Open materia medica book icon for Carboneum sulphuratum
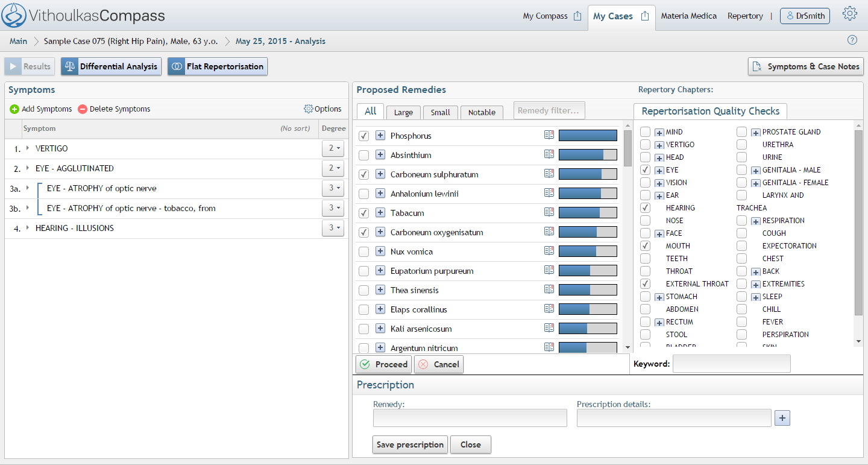 549,174
